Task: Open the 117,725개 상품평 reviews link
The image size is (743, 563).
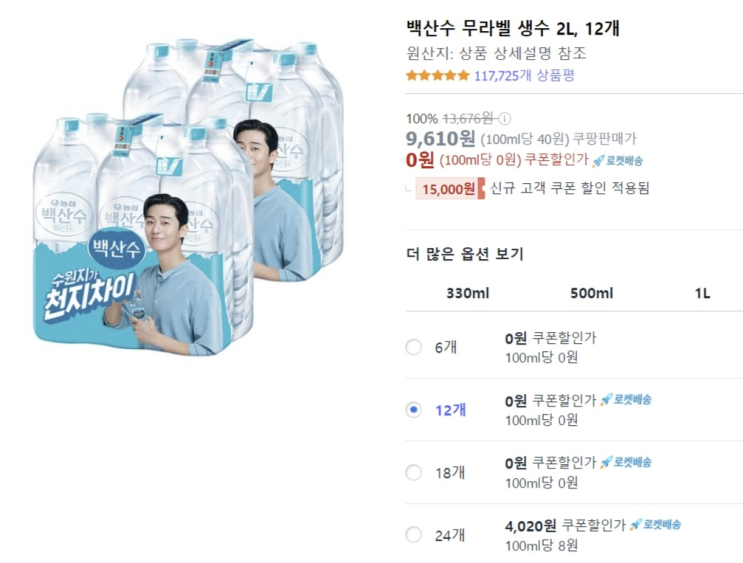Action: [524, 76]
